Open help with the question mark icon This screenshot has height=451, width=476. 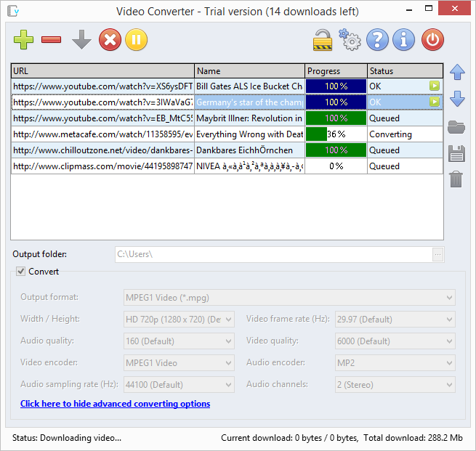(377, 39)
